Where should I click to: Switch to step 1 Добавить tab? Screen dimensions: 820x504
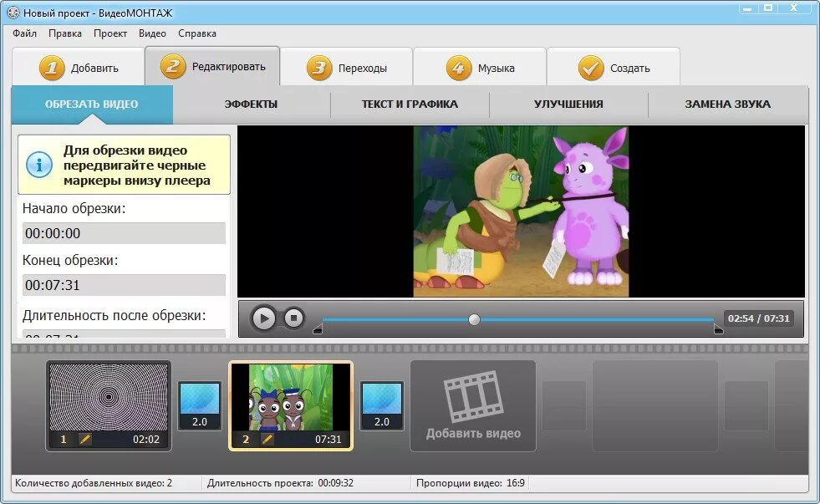coord(79,68)
